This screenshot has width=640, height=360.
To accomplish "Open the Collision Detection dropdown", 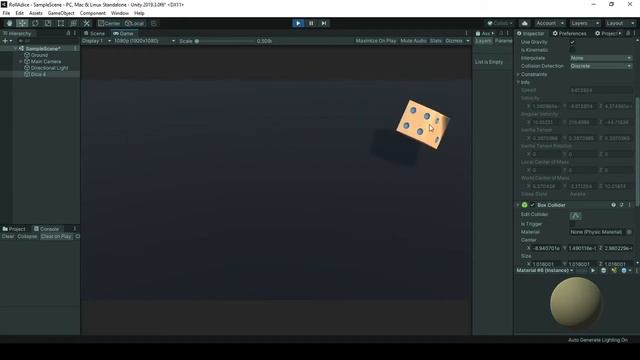I will pos(600,66).
